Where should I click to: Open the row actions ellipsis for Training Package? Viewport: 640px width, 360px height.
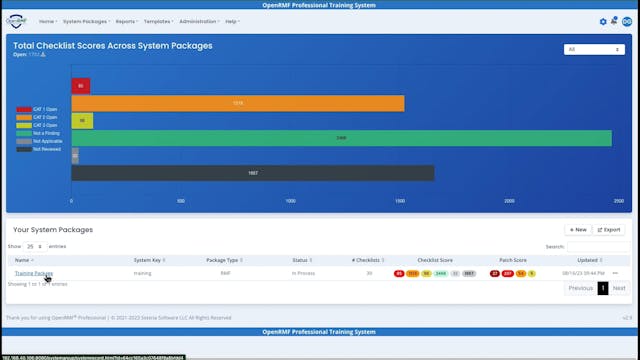coord(615,273)
